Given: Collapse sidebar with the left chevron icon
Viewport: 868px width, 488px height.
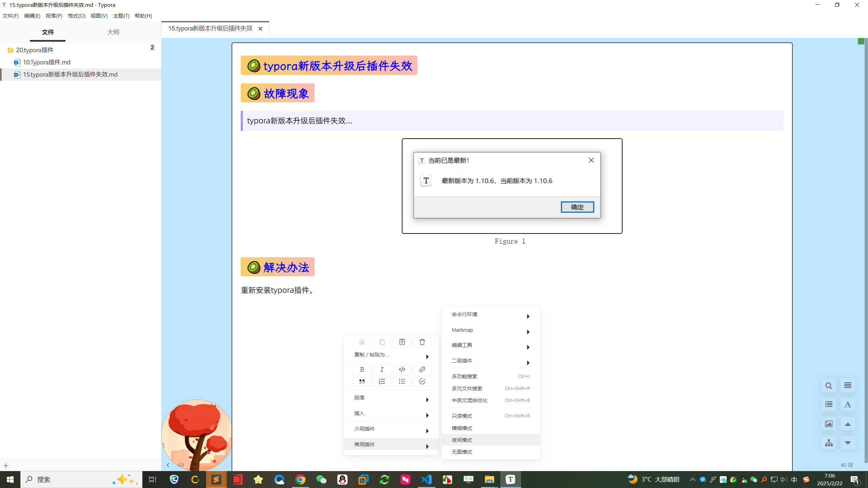Looking at the screenshot, I should (168, 465).
